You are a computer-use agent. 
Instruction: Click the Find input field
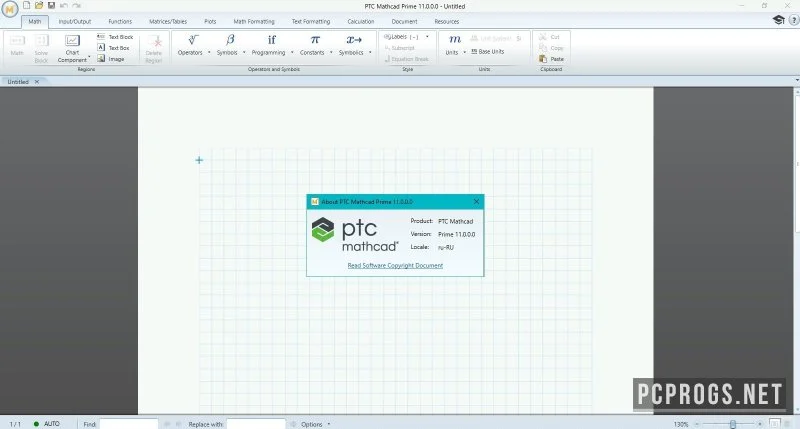(129, 424)
